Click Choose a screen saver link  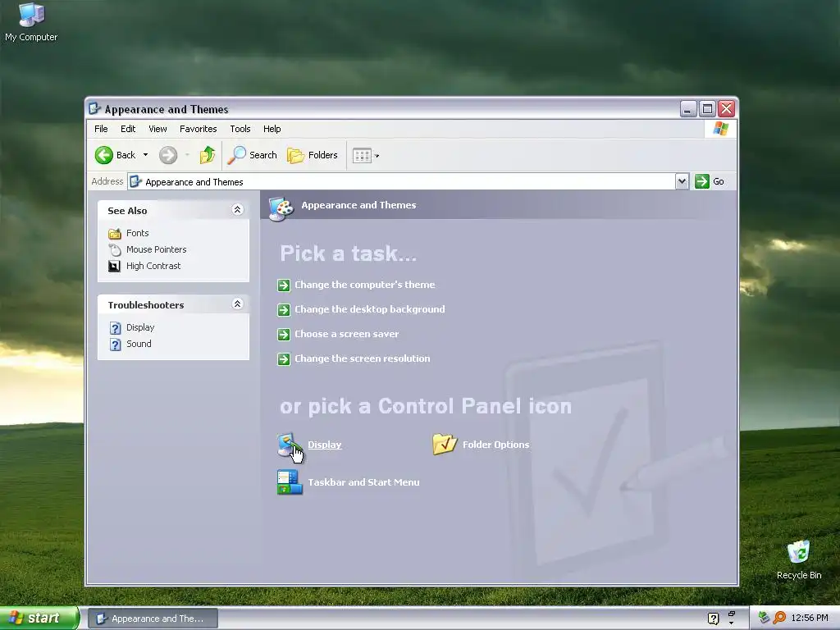point(347,335)
